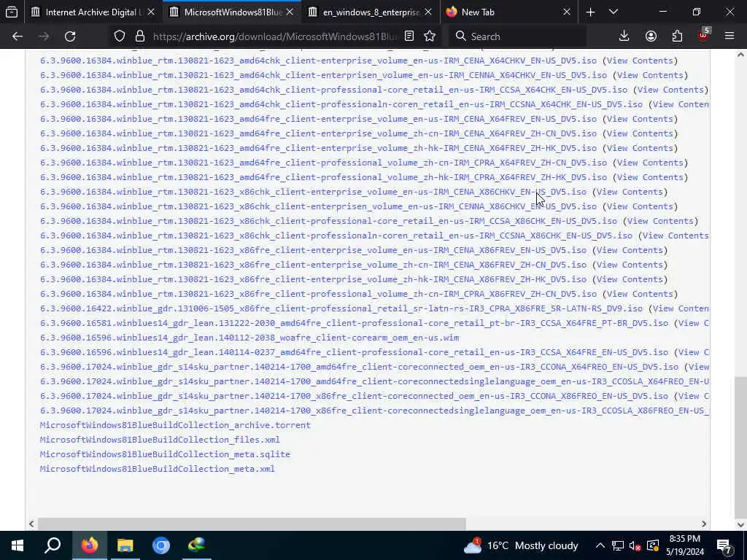Open MicrosoftWindows81BlueBuildCollection_files.xml
Image resolution: width=747 pixels, height=560 pixels.
tap(160, 440)
